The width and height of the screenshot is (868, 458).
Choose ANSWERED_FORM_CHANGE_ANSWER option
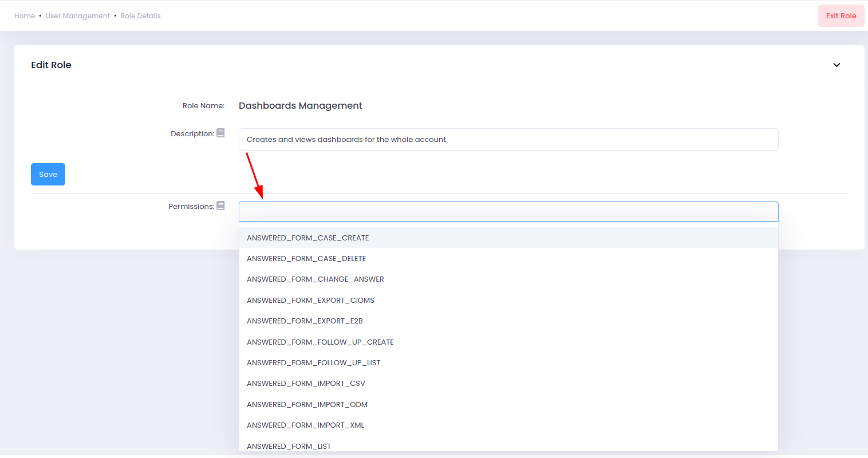508,279
